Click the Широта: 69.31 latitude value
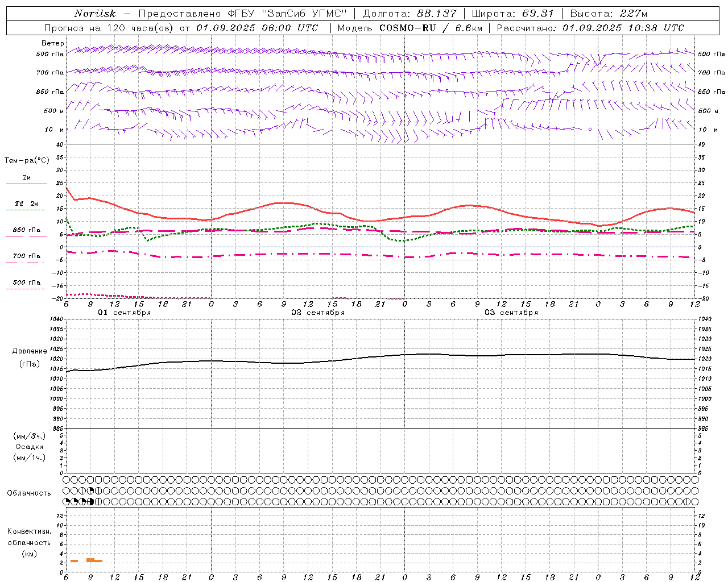Viewport: 728px width, 582px height. click(x=513, y=14)
